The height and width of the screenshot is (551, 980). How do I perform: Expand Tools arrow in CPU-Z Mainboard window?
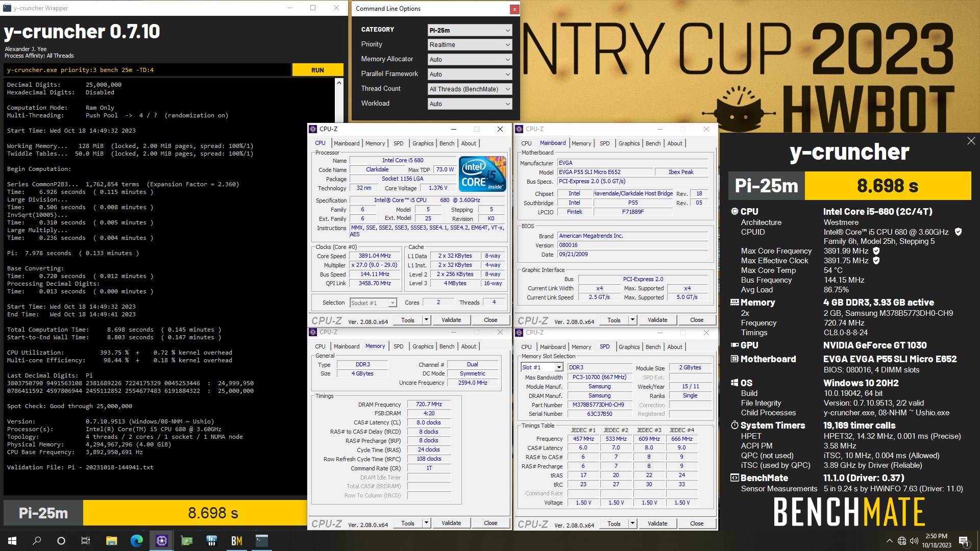pyautogui.click(x=632, y=320)
